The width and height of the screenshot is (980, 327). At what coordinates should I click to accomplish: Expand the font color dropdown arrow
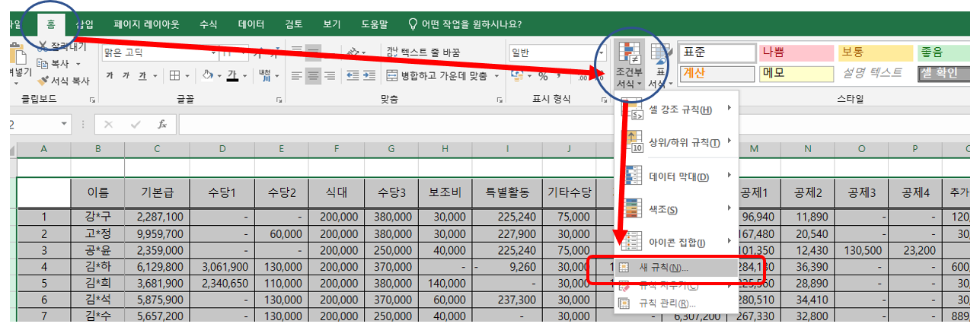click(x=246, y=75)
